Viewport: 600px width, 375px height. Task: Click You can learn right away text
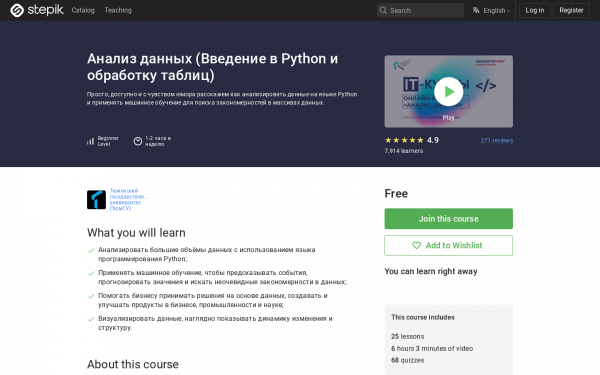431,271
